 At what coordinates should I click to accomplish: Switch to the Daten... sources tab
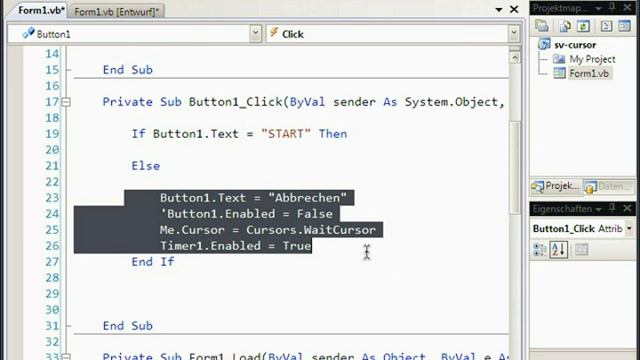click(609, 187)
